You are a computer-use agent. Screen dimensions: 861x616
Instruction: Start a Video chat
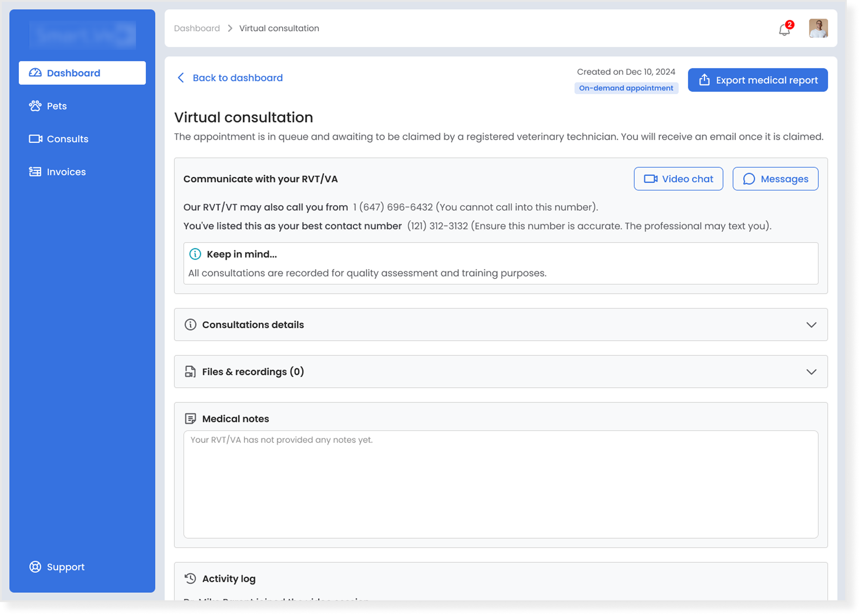[678, 179]
